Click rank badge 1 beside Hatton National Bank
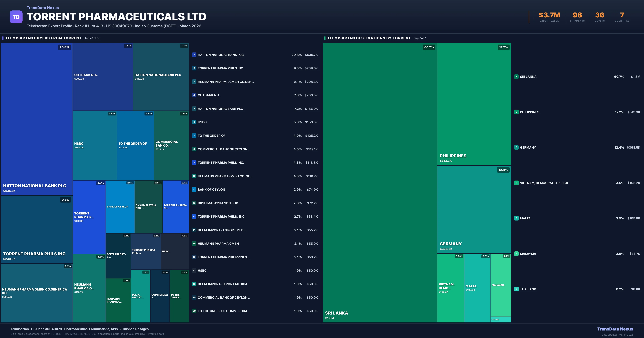 click(194, 55)
